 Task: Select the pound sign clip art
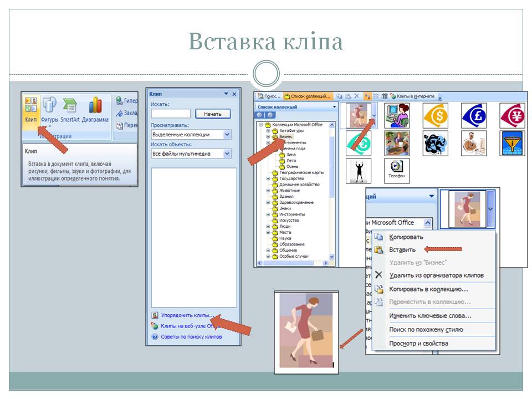pyautogui.click(x=474, y=116)
